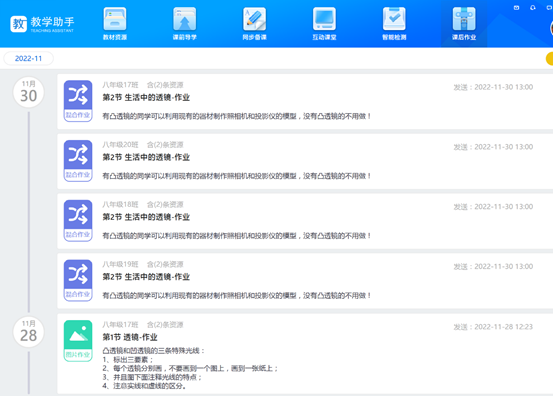This screenshot has width=553, height=396.
Task: Open 第2节 生活中的透镜-作业 title for 八年级17班
Action: click(146, 98)
